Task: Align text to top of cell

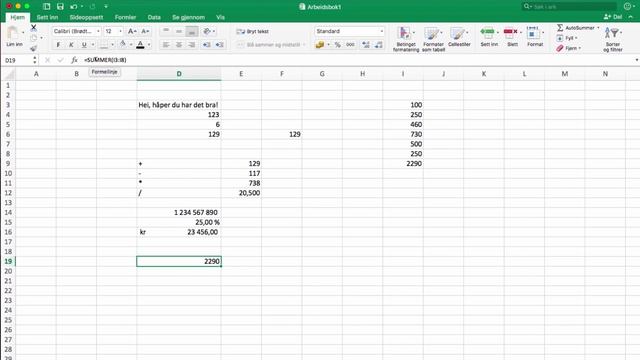Action: click(166, 31)
